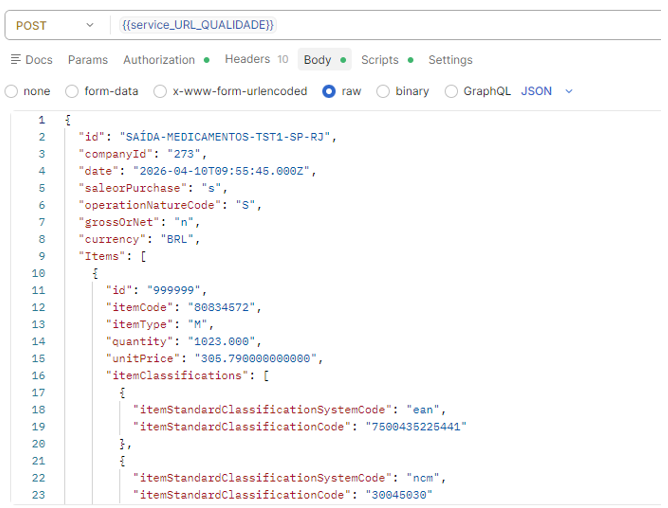The width and height of the screenshot is (668, 508).
Task: Click the "ncm" system code value
Action: pos(423,478)
